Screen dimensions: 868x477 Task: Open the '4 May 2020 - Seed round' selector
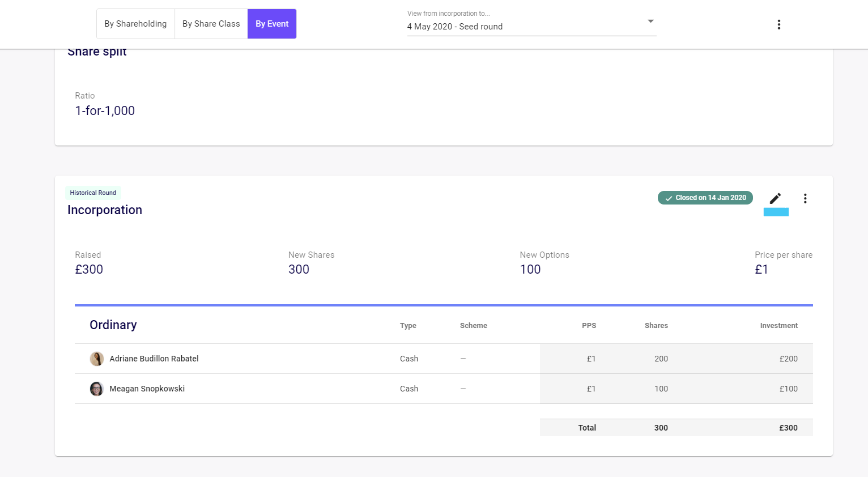[521, 27]
